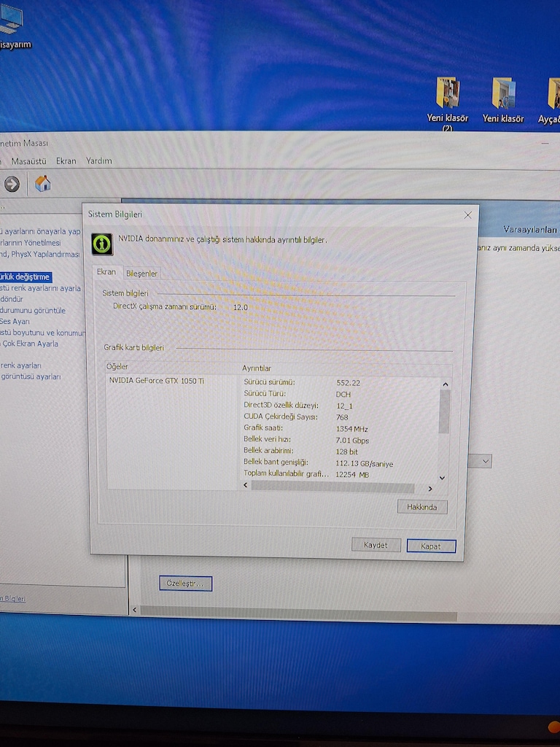This screenshot has width=560, height=747.
Task: Click the details horizontal scroll right arrow
Action: (430, 488)
